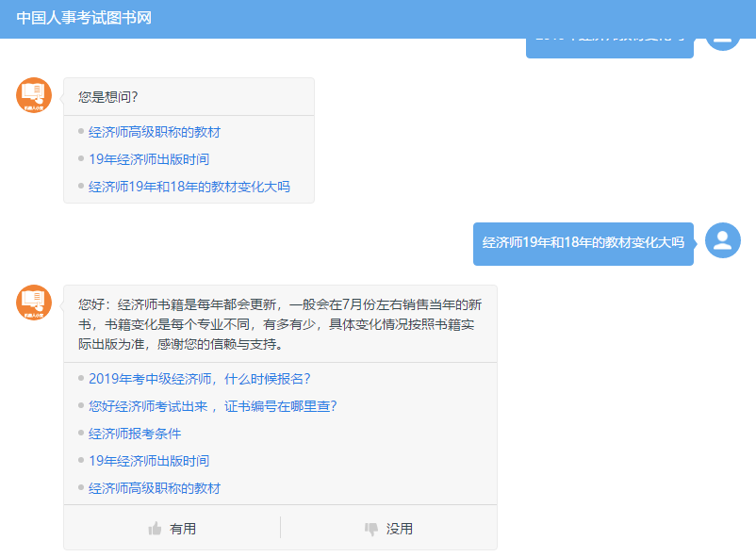Open the 经济师报考条件 link
This screenshot has height=557, width=756.
[x=136, y=434]
